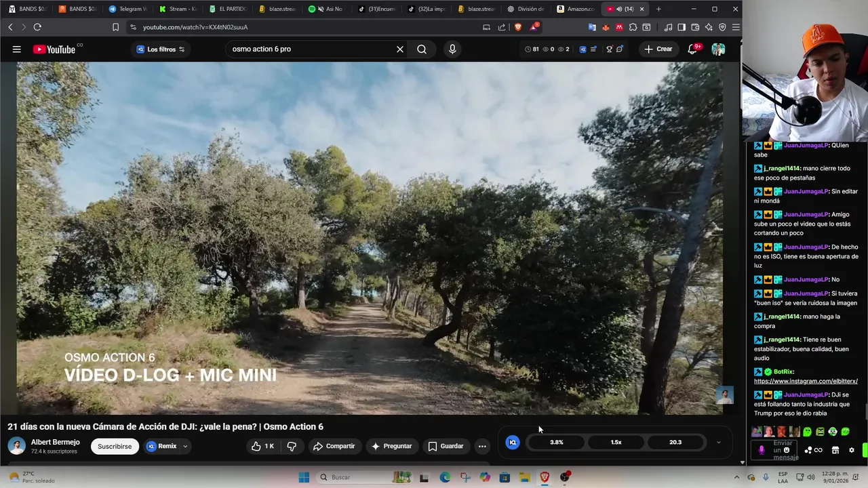Click the 1.5x stat pill
Image resolution: width=868 pixels, height=488 pixels.
coord(616,442)
